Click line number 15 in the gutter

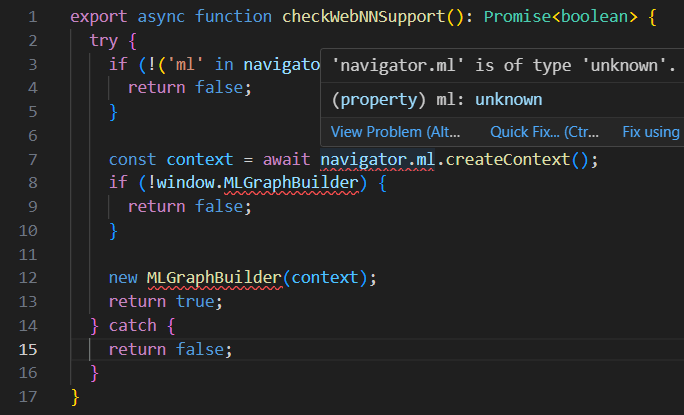coord(28,349)
